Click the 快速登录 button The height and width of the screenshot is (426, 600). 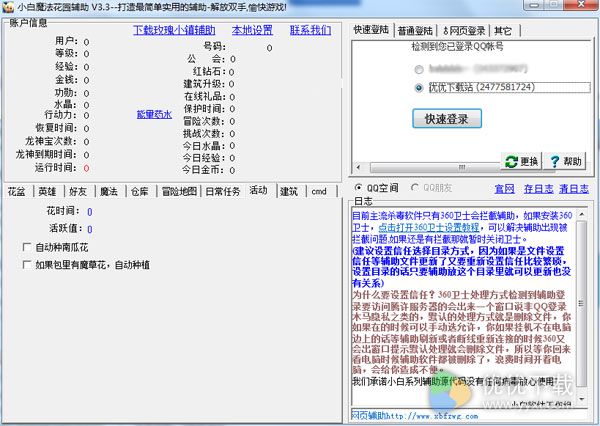[447, 119]
